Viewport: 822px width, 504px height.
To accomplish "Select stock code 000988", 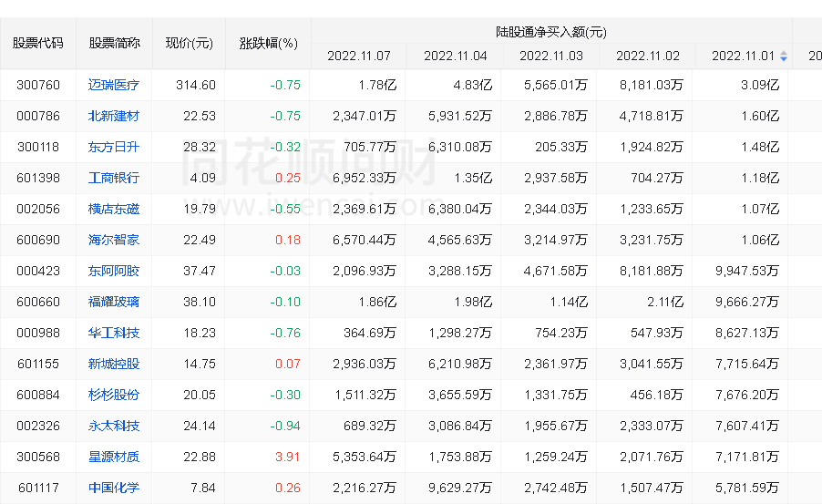I will click(x=38, y=333).
